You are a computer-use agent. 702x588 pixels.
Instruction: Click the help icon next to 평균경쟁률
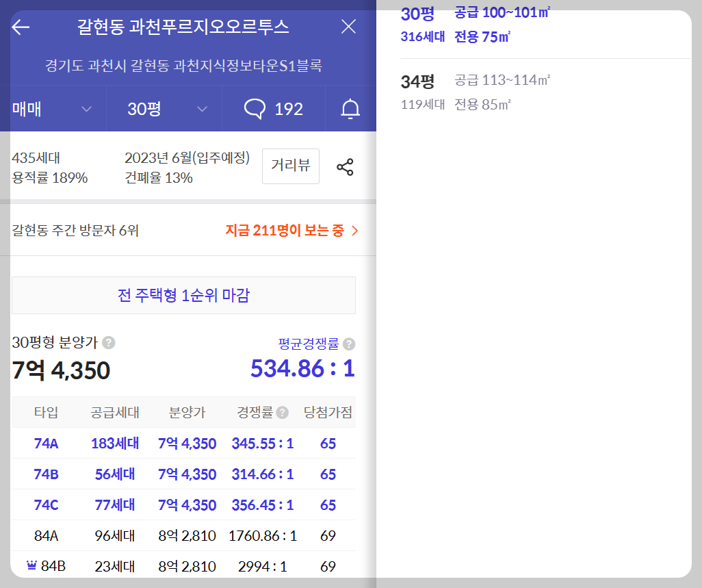[x=349, y=344]
